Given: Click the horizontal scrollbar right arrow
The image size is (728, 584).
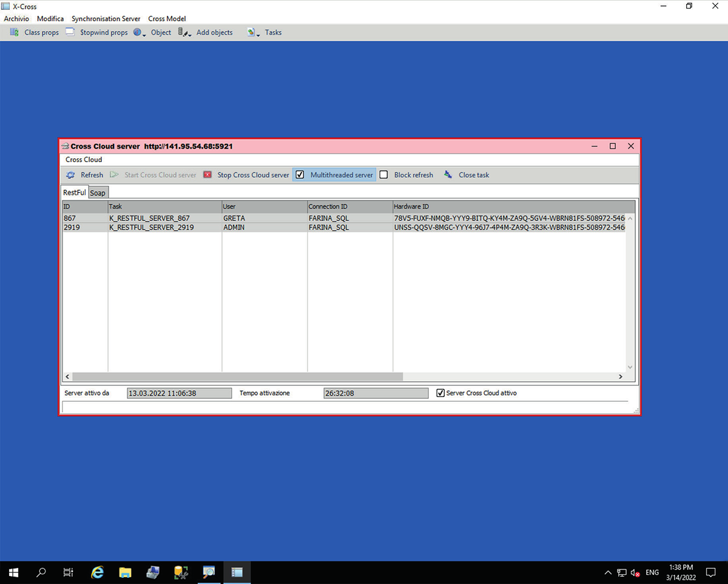Looking at the screenshot, I should [x=621, y=377].
